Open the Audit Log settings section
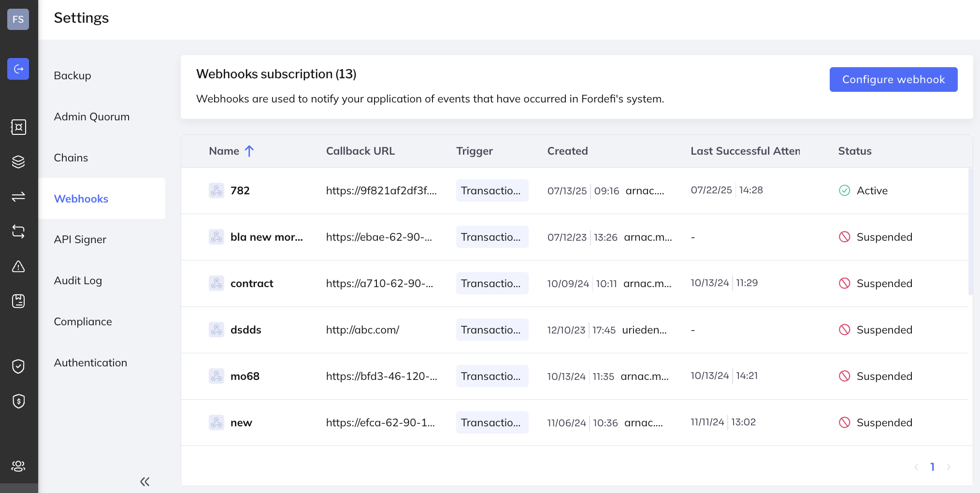The width and height of the screenshot is (980, 493). (78, 281)
